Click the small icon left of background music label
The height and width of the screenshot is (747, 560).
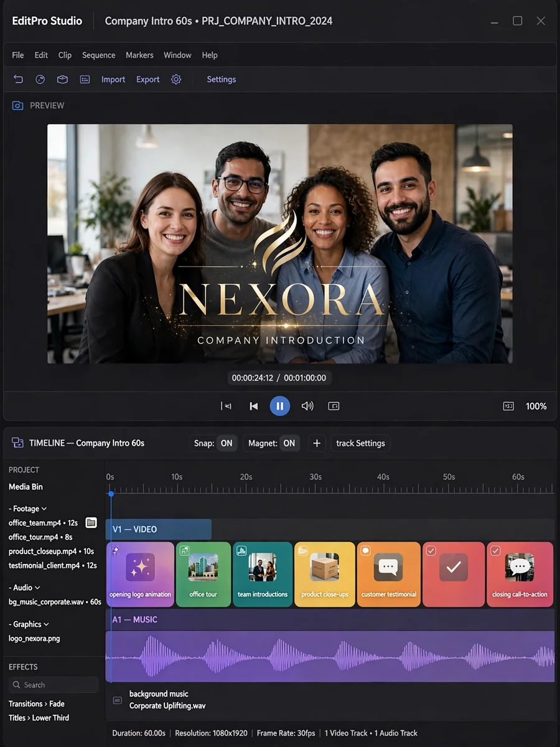(117, 700)
